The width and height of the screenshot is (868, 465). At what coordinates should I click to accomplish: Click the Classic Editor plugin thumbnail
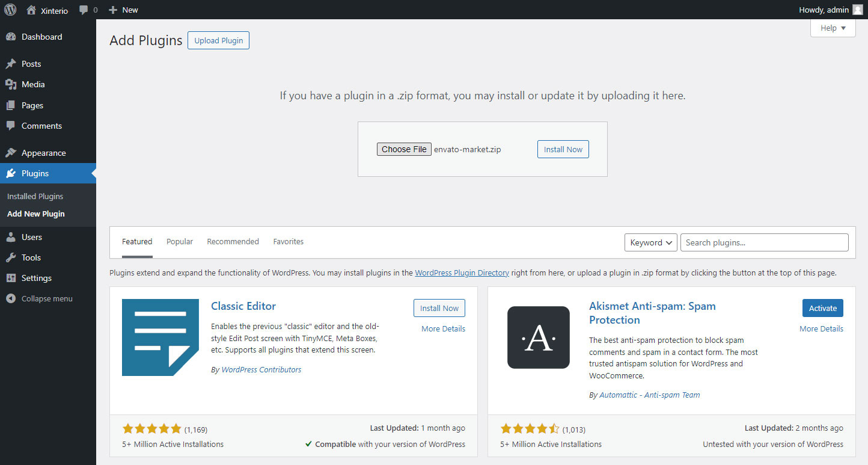[x=160, y=337]
